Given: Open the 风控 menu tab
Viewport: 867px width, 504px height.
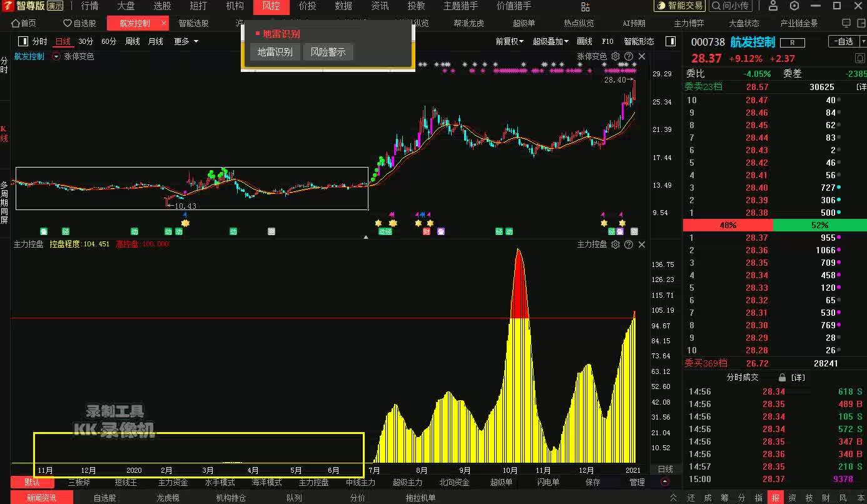Looking at the screenshot, I should (271, 6).
